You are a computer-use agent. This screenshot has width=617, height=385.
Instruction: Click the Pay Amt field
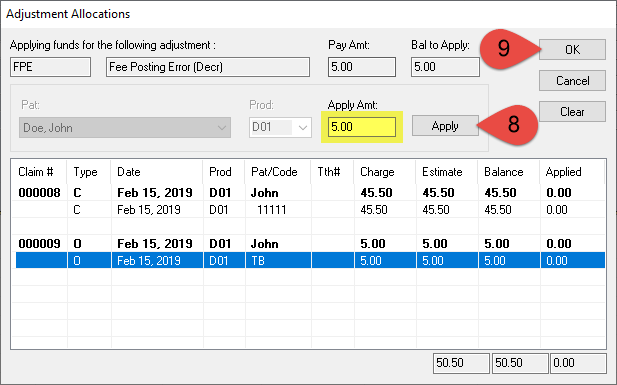click(362, 67)
